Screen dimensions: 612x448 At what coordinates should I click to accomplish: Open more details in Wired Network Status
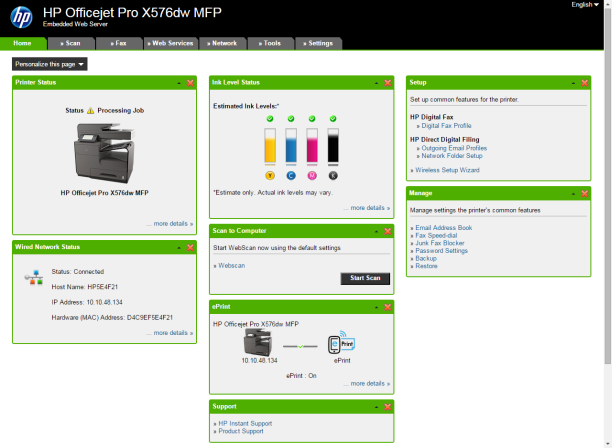tap(171, 333)
